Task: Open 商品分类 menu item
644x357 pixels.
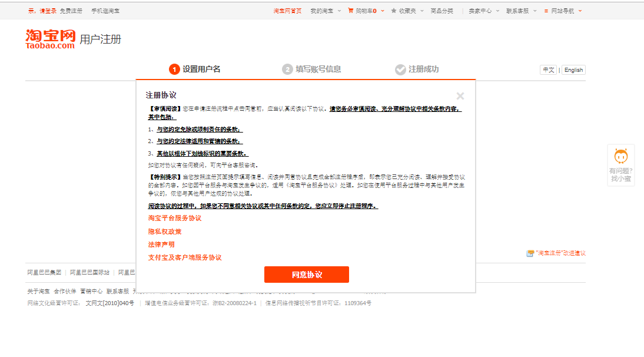Action: pos(441,11)
